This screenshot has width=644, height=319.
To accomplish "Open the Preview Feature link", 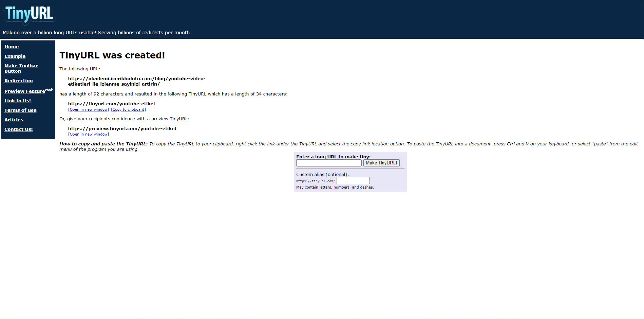I will coord(25,91).
